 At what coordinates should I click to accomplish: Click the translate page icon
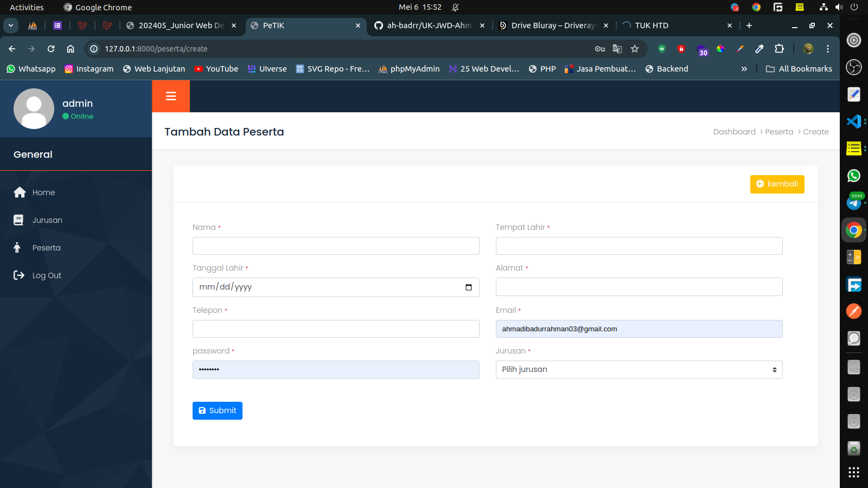click(x=617, y=49)
